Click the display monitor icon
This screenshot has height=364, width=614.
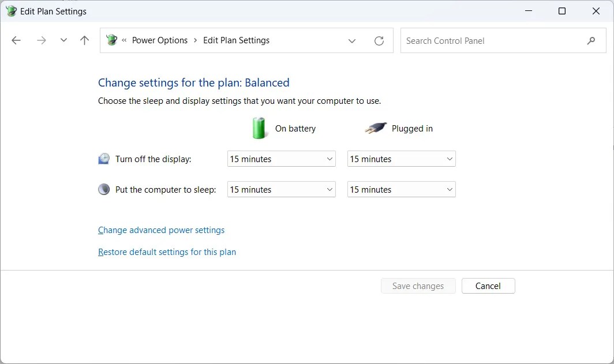click(x=104, y=157)
